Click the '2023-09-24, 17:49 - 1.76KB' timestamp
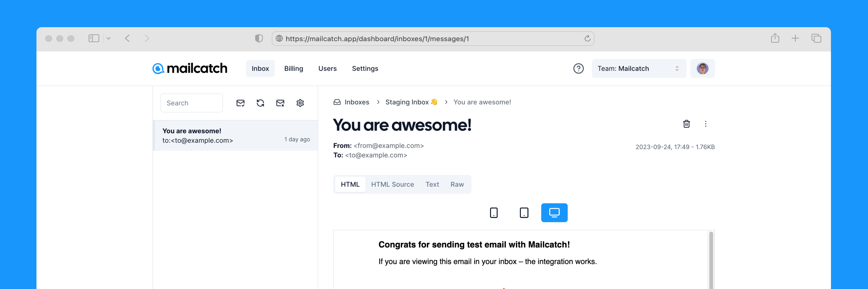This screenshot has width=868, height=289. (675, 147)
